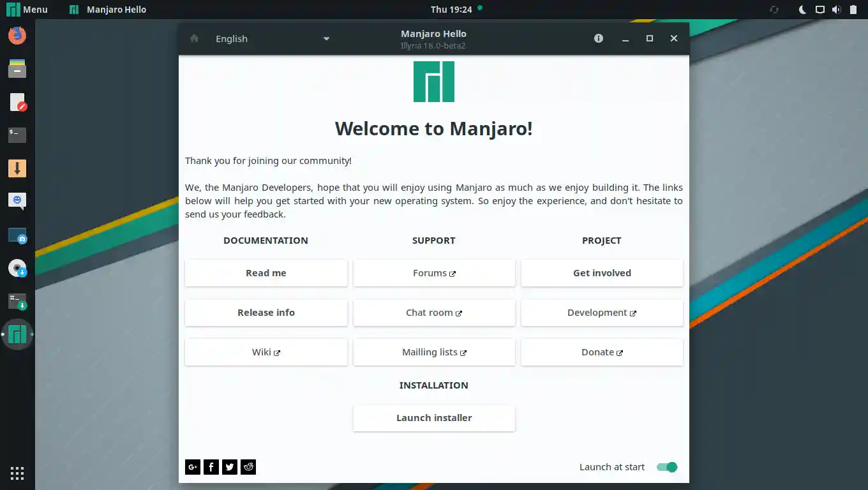Click the About info icon in titlebar
This screenshot has height=490, width=868.
pos(599,38)
